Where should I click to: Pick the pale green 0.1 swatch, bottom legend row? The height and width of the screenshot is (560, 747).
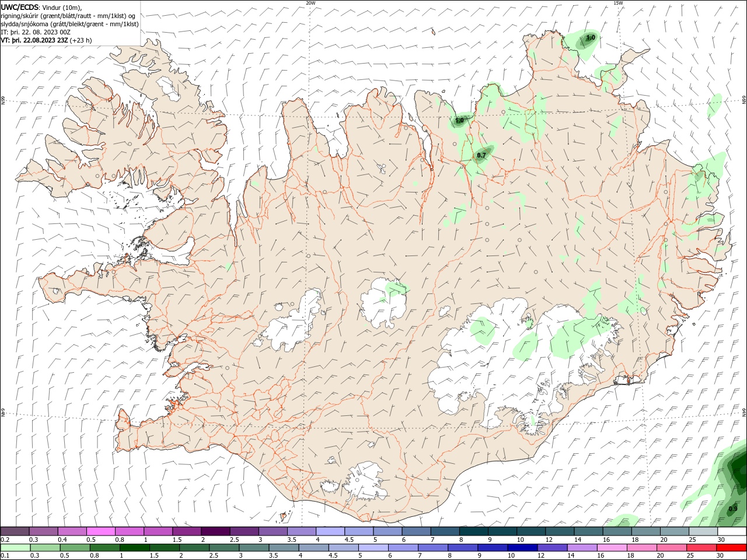tap(15, 548)
